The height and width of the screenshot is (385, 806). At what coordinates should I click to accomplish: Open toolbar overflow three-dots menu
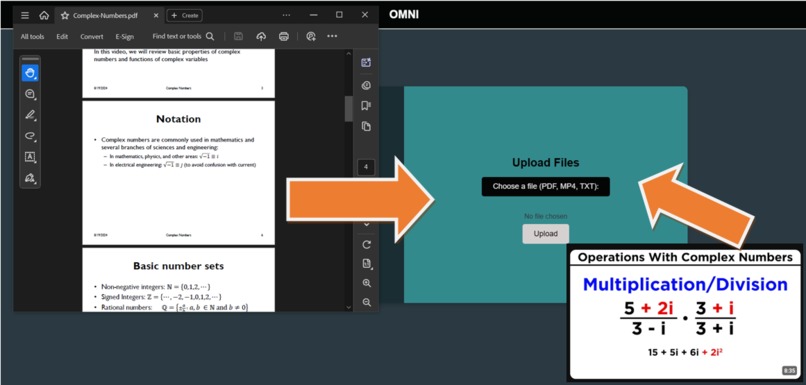point(332,36)
